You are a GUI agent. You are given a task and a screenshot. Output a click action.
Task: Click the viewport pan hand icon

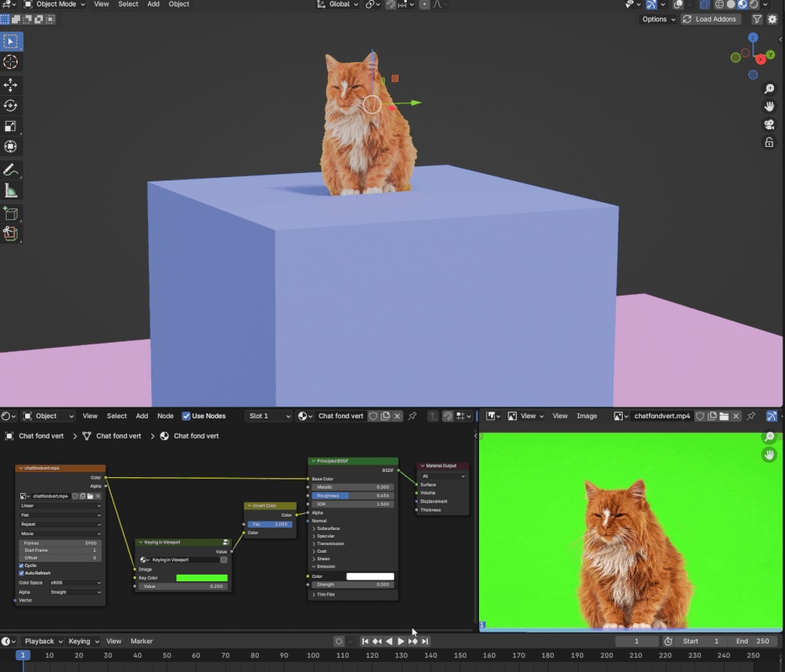tap(769, 107)
